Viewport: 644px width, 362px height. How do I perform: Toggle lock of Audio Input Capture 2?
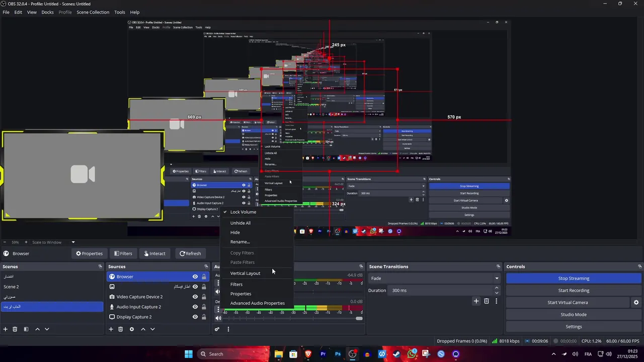[204, 307]
